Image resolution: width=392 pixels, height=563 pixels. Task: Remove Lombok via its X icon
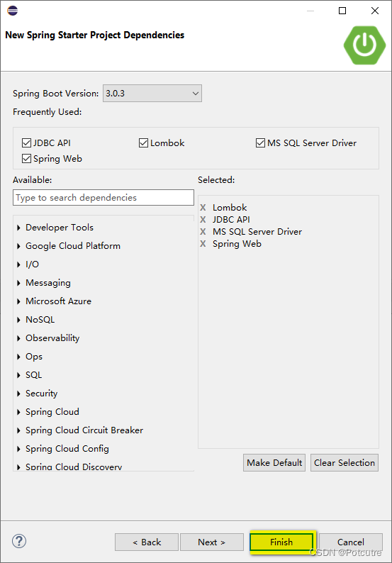pyautogui.click(x=203, y=208)
